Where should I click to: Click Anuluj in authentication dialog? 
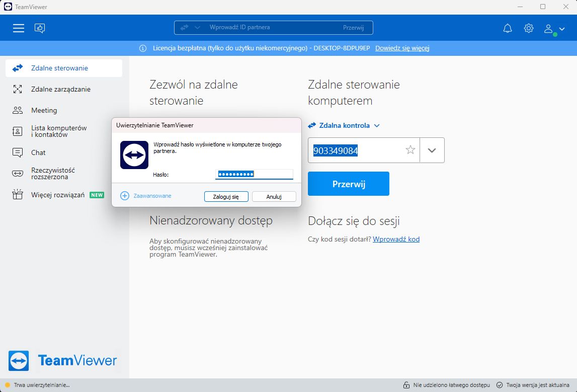(274, 197)
